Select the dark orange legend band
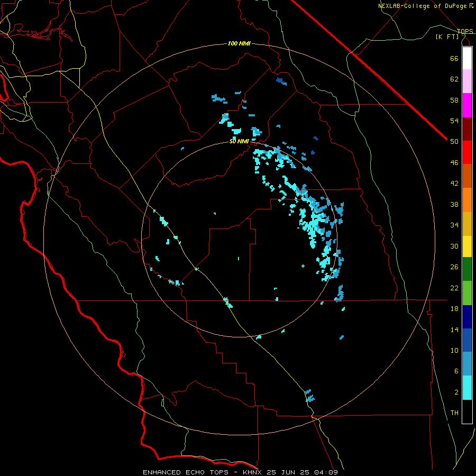Image resolution: width=476 pixels, height=476 pixels. pos(467,176)
